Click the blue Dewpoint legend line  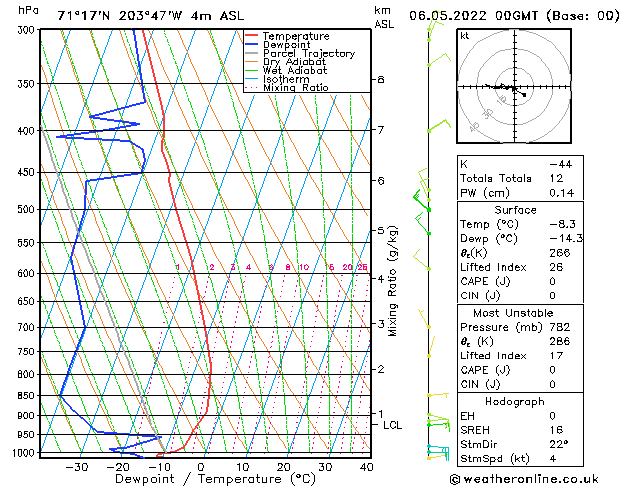[x=251, y=44]
